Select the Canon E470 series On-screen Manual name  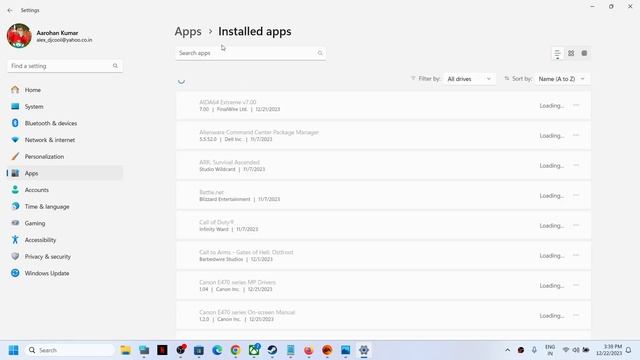coord(247,312)
